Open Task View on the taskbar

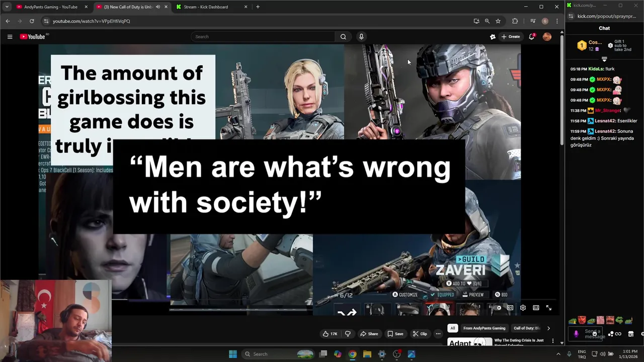pyautogui.click(x=324, y=354)
